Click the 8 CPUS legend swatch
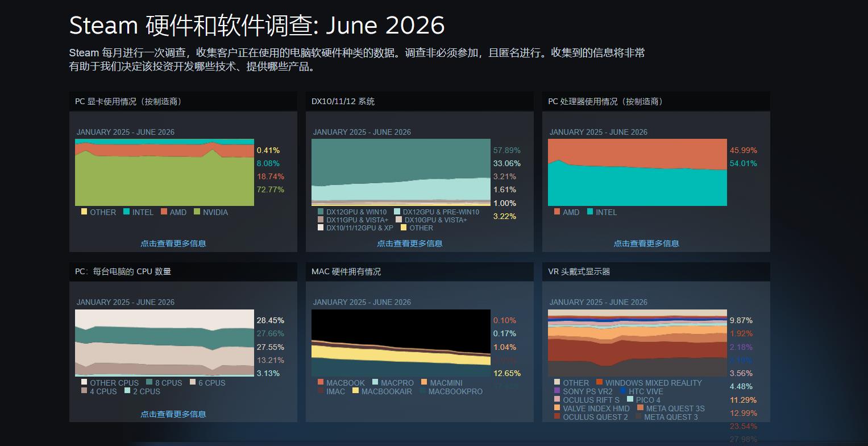Viewport: 868px width, 446px height. 149,382
